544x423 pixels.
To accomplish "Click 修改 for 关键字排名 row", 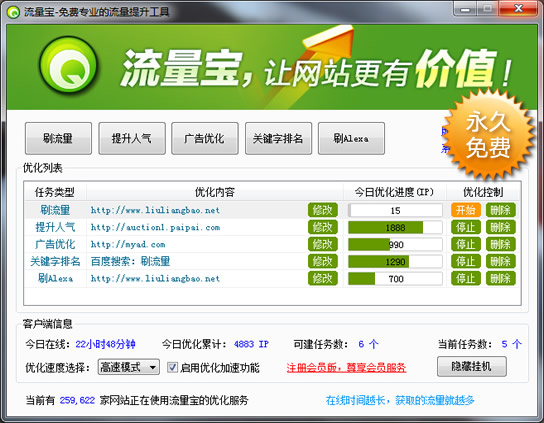I will coord(323,261).
